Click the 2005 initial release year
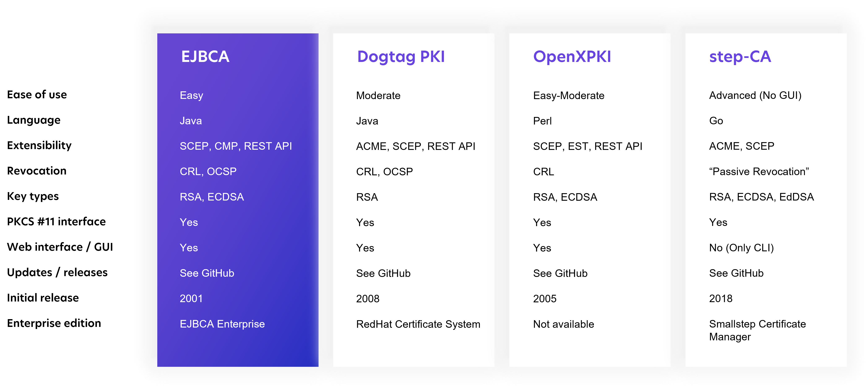The height and width of the screenshot is (388, 868). [x=545, y=299]
